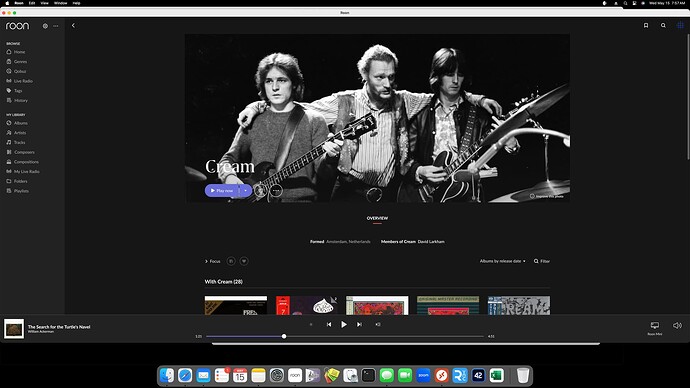690x388 pixels.
Task: Go to the previous track
Action: (329, 324)
